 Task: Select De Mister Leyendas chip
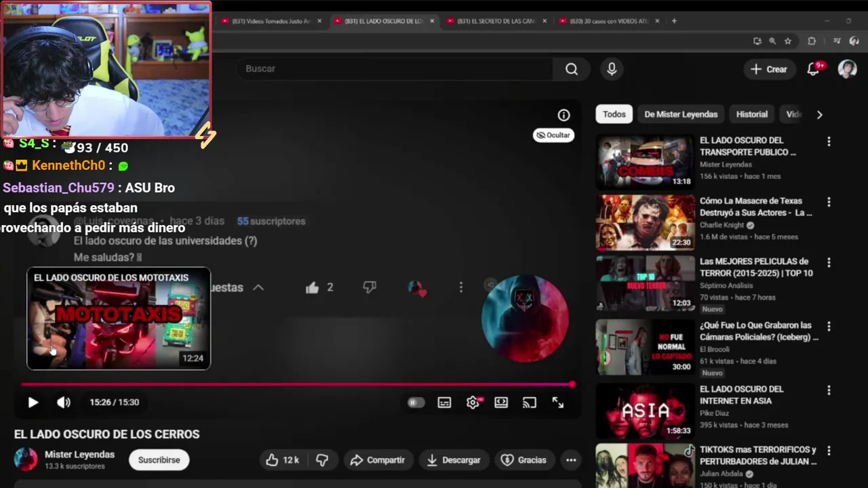click(681, 115)
